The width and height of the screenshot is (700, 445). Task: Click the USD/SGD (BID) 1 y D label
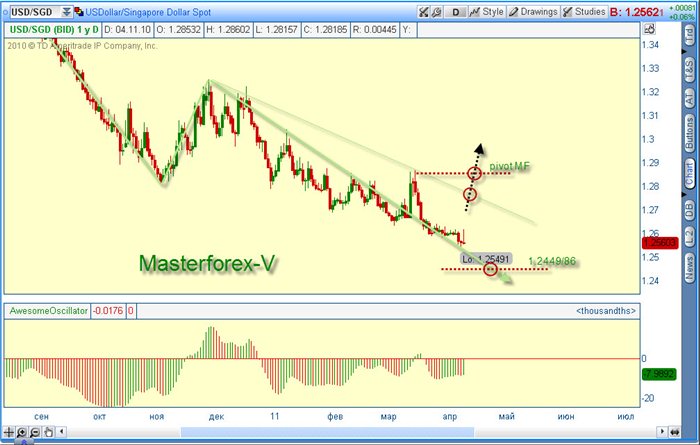coord(54,29)
